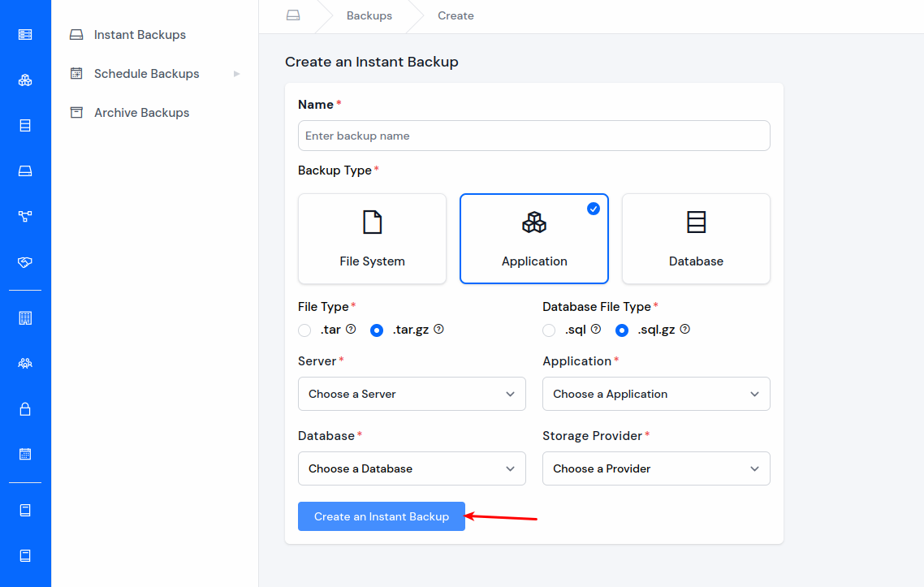Focus the backup Name input field

(x=534, y=136)
